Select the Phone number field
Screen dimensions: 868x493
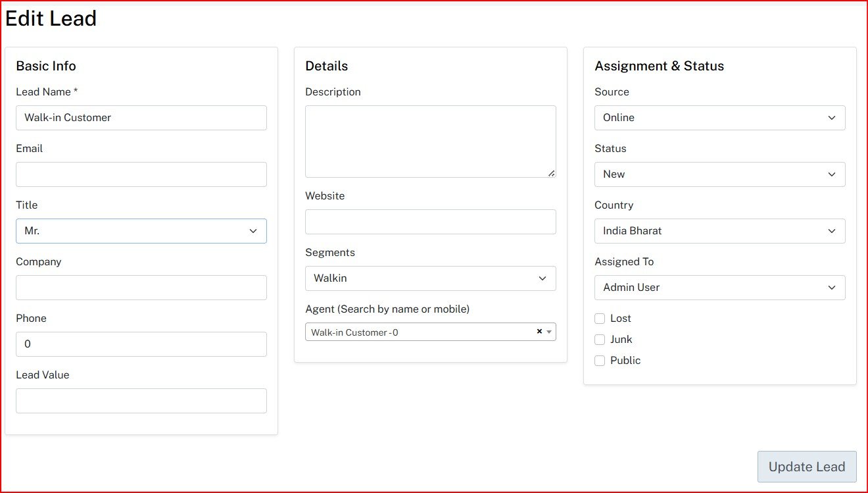pos(141,344)
